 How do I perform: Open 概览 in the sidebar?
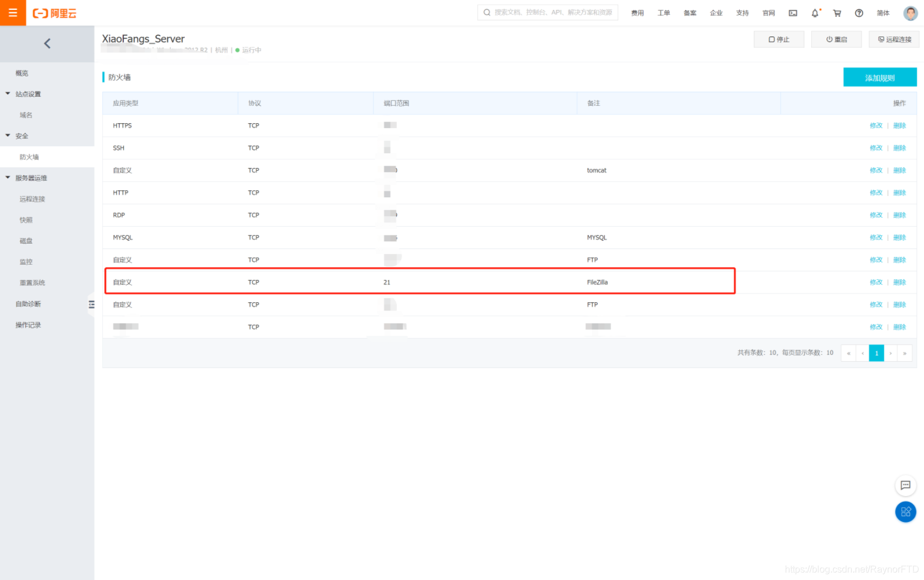[22, 73]
